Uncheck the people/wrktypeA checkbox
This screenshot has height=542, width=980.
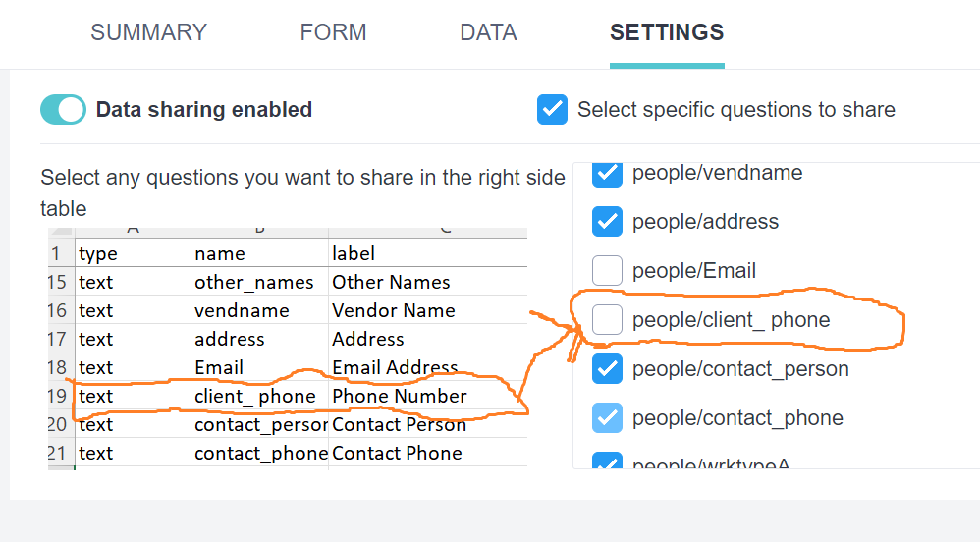tap(608, 461)
